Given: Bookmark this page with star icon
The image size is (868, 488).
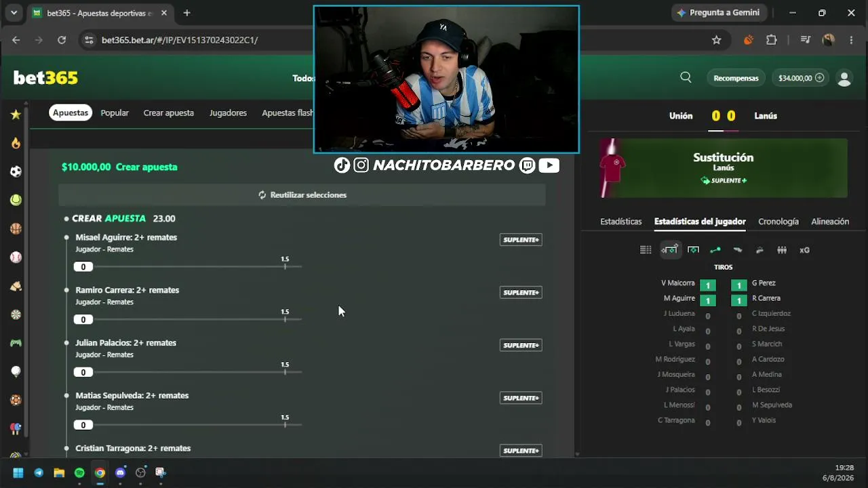Looking at the screenshot, I should point(717,40).
